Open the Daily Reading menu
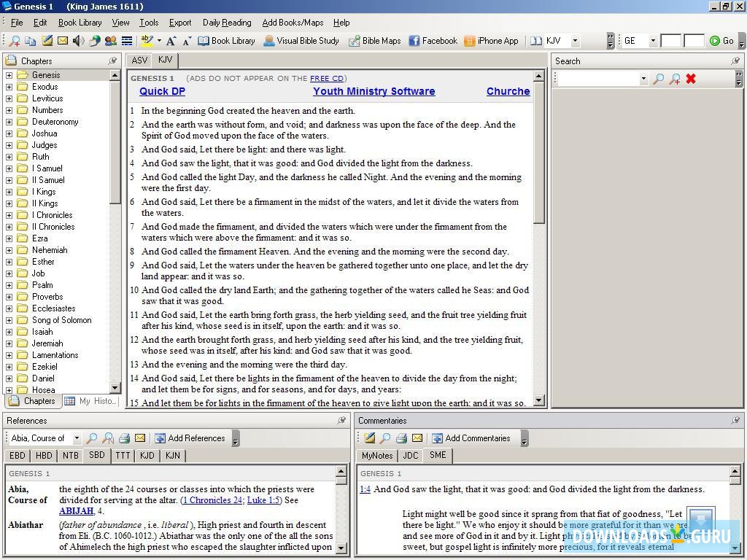The width and height of the screenshot is (747, 560). 227,23
